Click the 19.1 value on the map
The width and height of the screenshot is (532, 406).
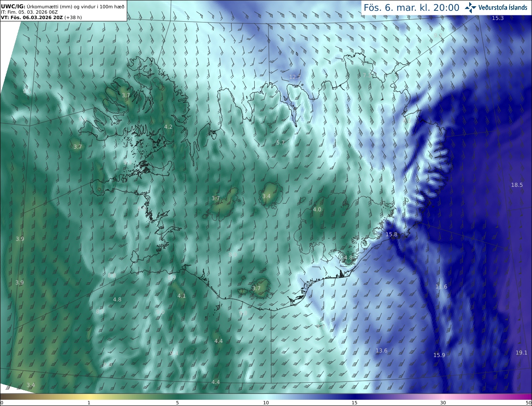pos(522,352)
